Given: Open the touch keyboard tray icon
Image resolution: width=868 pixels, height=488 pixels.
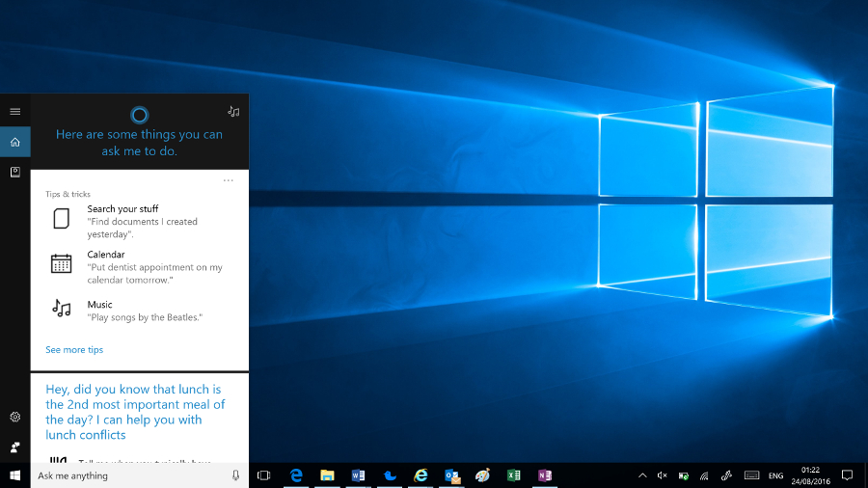Looking at the screenshot, I should [x=751, y=475].
